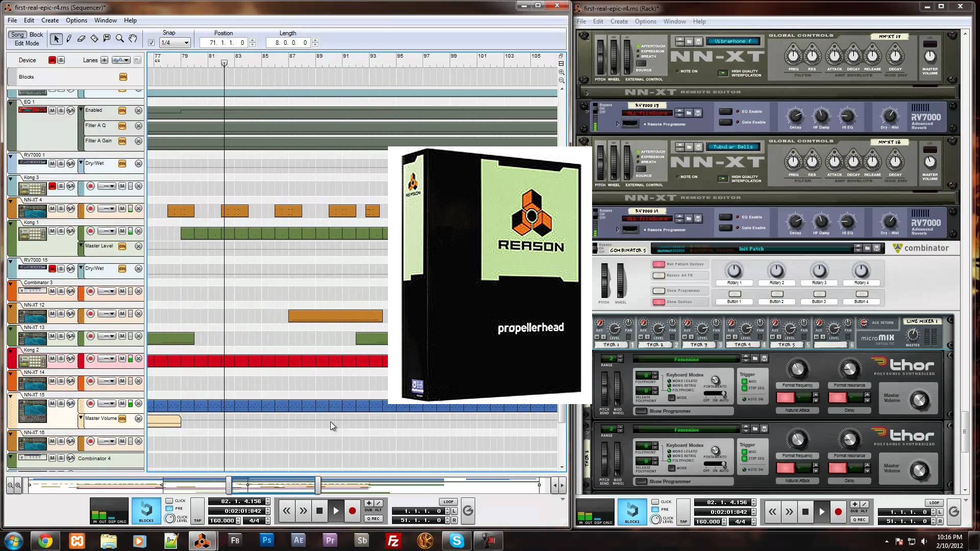Select the Mute tool
Viewport: 980px width, 551px height.
click(x=107, y=39)
